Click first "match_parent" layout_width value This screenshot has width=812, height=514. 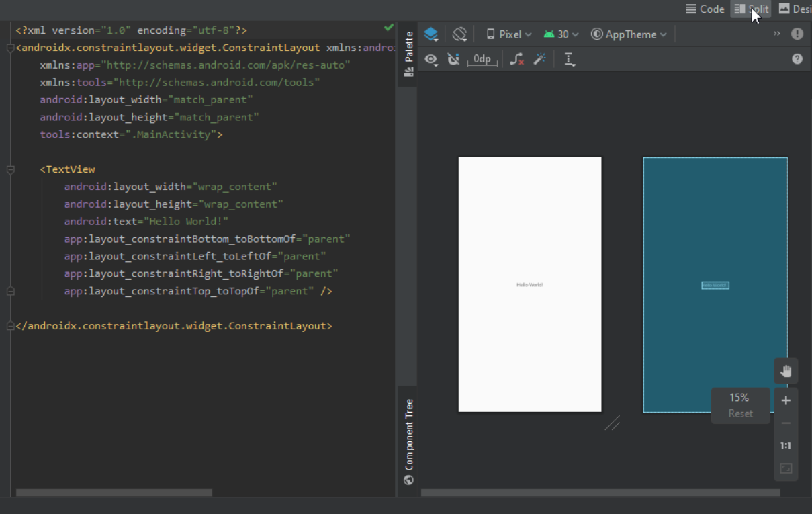[210, 99]
